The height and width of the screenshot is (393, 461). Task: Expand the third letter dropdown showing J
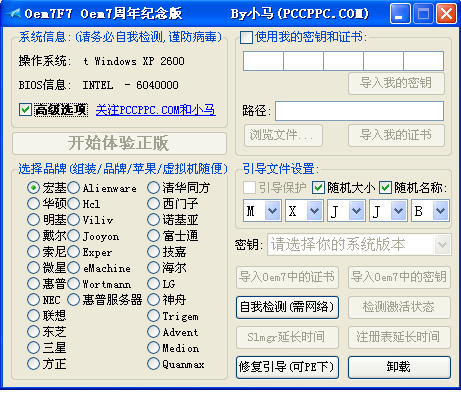coord(346,211)
